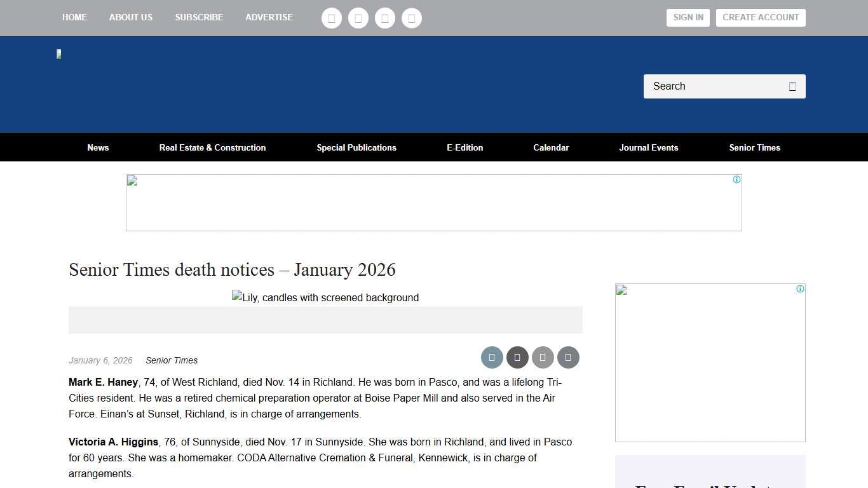Click the light gray print icon near article heading

point(543,357)
